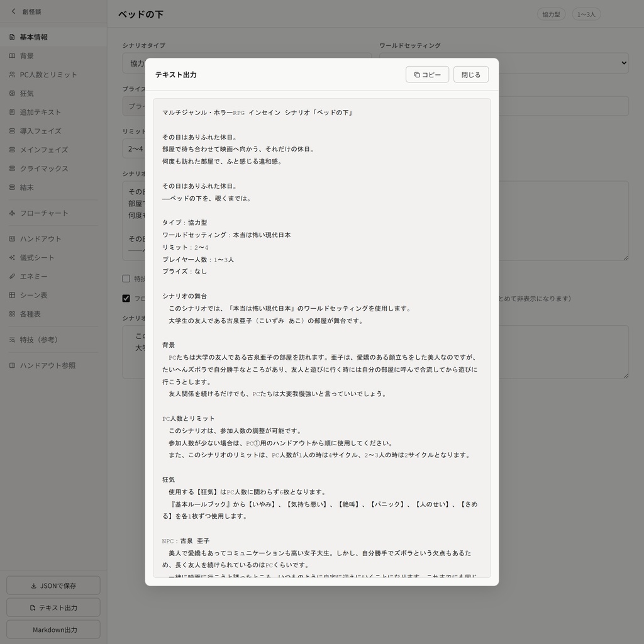644x644 pixels.
Task: Click the ベッドの下 page title
Action: (141, 14)
